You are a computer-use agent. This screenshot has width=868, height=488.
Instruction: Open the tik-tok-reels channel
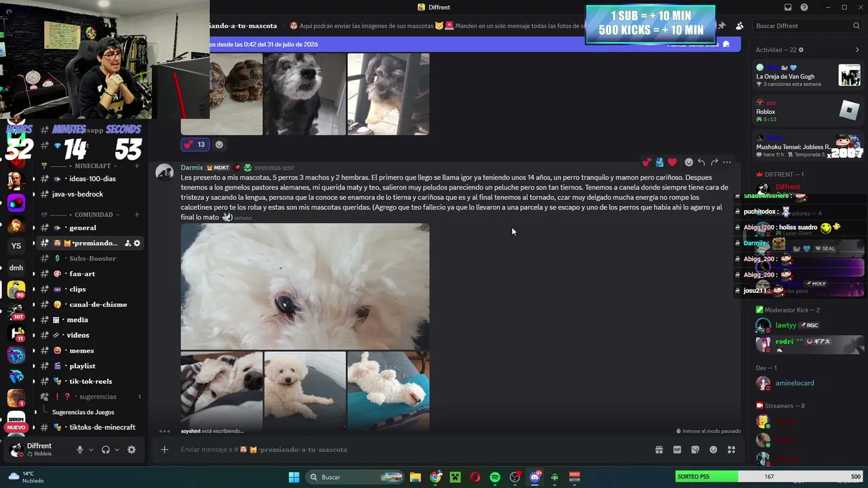(x=89, y=382)
